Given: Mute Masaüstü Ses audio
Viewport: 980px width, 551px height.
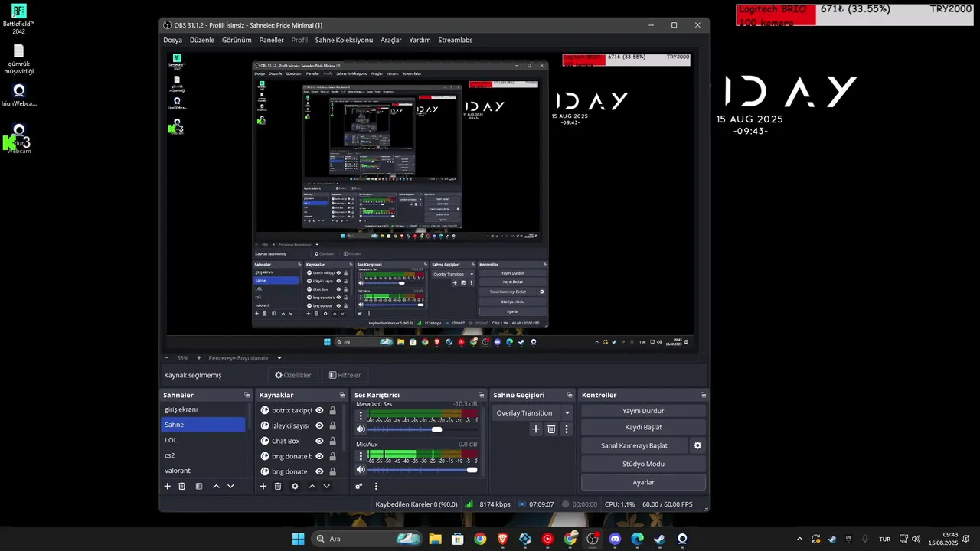Looking at the screenshot, I should tap(361, 429).
